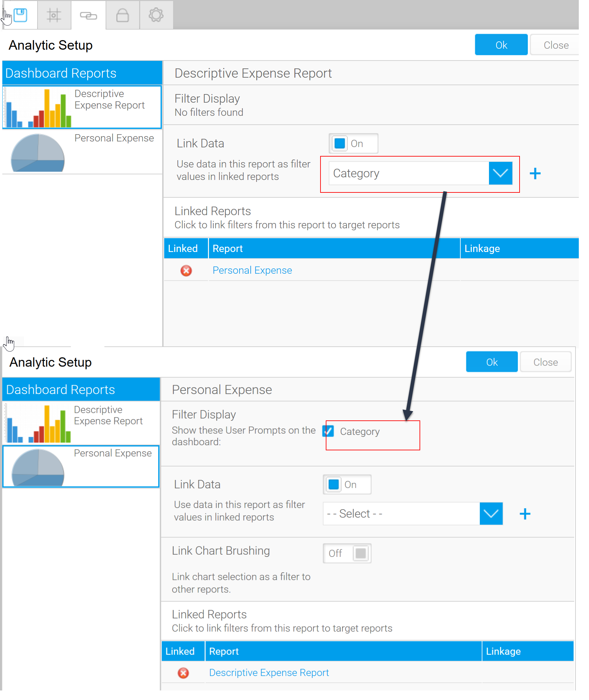Select Personal Expense pie chart thumbnail in upper list
Screen dimensions: 589x700
pos(38,152)
